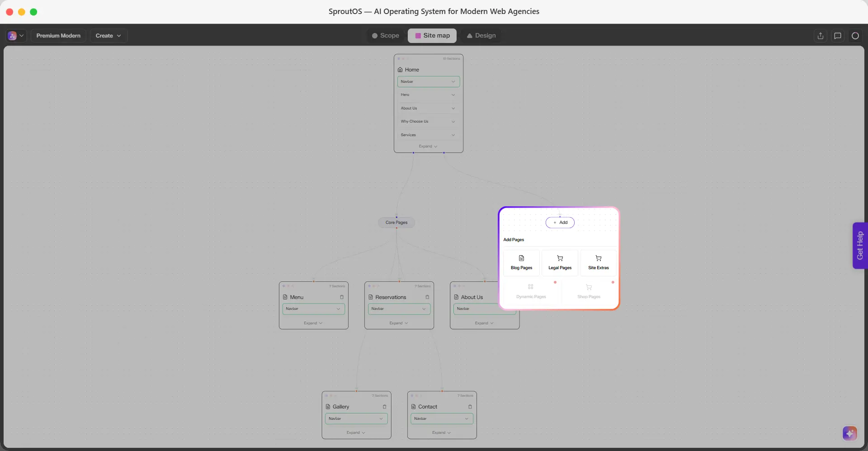Expand the About Us section in Home card
The image size is (868, 451).
pos(429,108)
